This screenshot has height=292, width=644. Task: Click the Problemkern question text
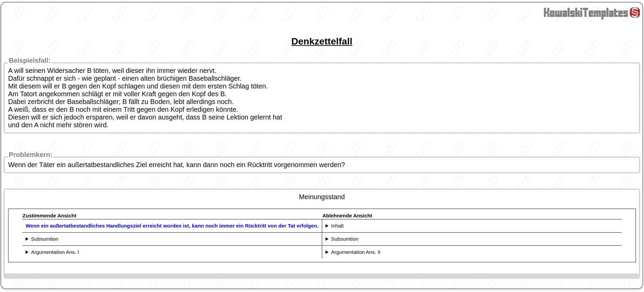pos(176,165)
